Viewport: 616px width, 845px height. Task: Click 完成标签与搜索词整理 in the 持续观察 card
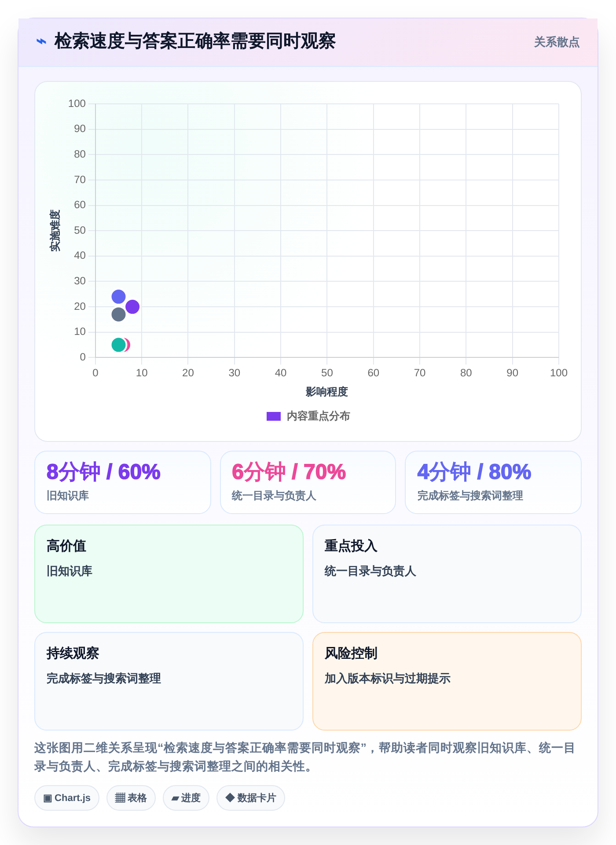104,679
